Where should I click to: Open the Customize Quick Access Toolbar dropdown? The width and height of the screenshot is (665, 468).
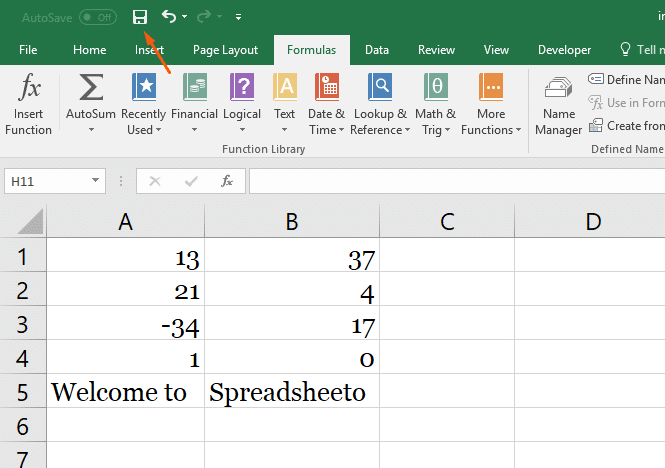click(x=238, y=17)
